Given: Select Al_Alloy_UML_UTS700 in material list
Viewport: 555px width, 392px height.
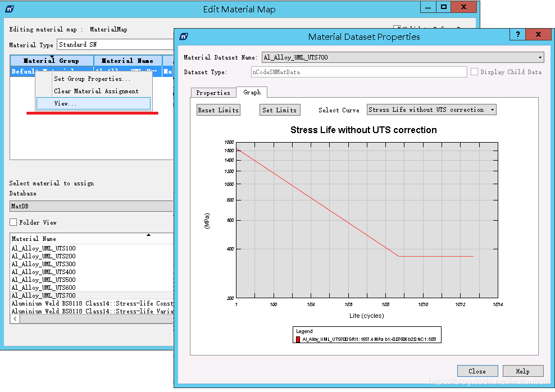Looking at the screenshot, I should pyautogui.click(x=92, y=295).
